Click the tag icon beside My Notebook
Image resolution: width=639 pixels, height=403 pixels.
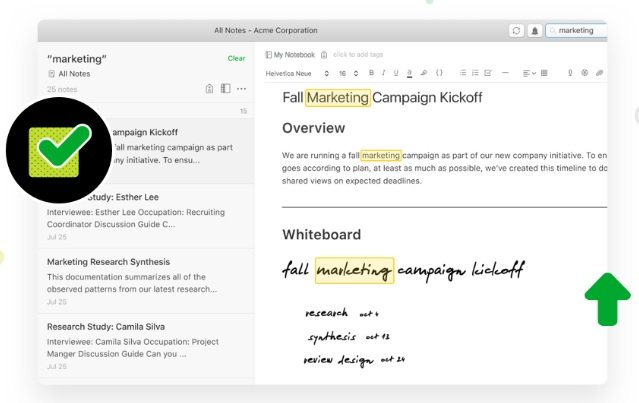tap(324, 55)
